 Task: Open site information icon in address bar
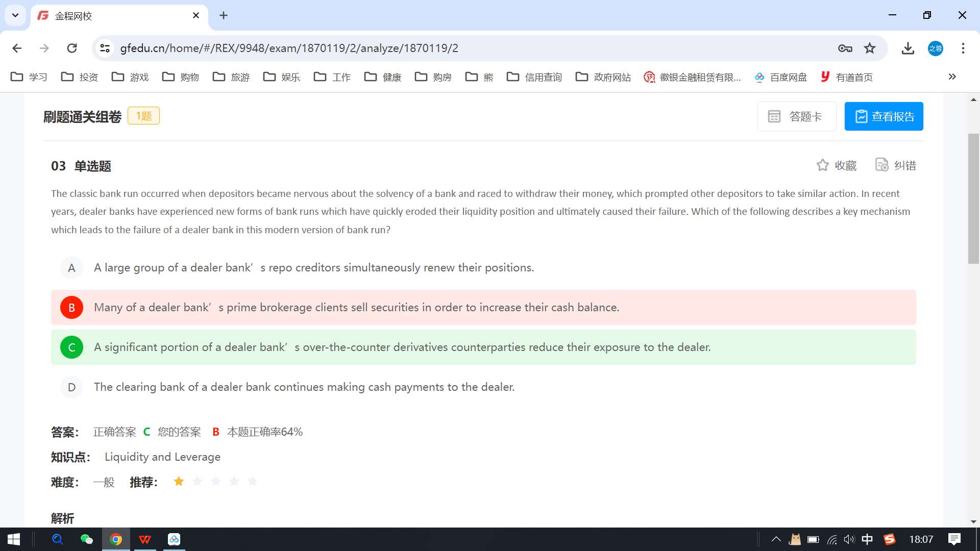tap(105, 48)
